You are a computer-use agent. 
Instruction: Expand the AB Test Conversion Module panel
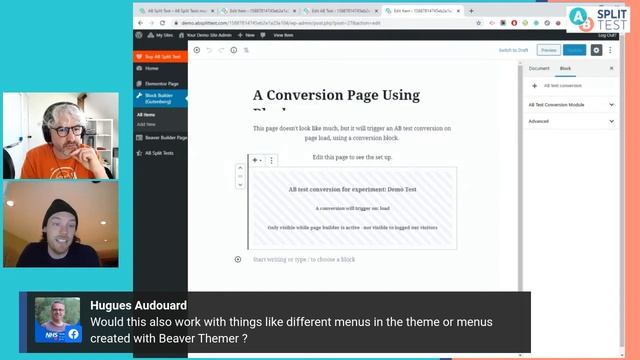click(x=571, y=105)
